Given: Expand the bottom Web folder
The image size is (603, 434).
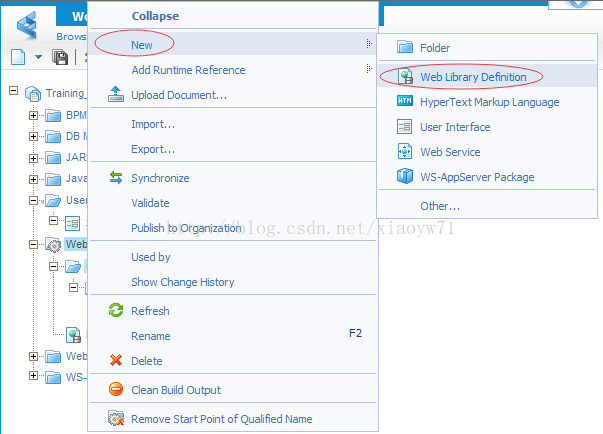Looking at the screenshot, I should (33, 356).
